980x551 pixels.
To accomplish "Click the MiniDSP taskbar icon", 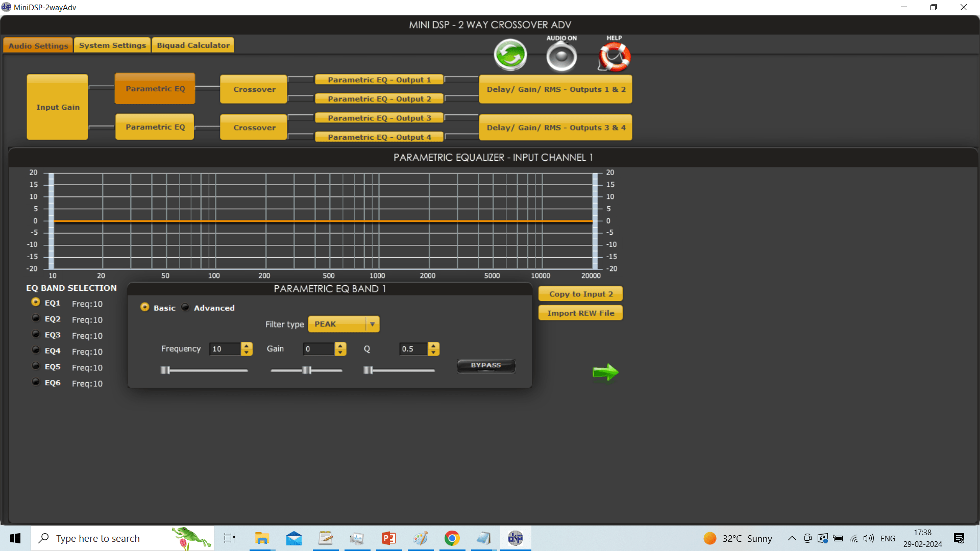I will tap(516, 538).
